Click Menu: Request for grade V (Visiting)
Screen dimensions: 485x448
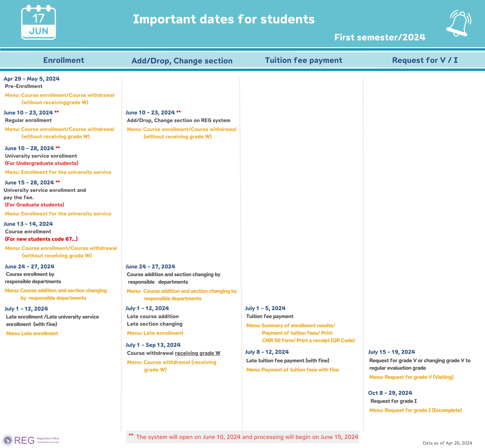tap(411, 377)
